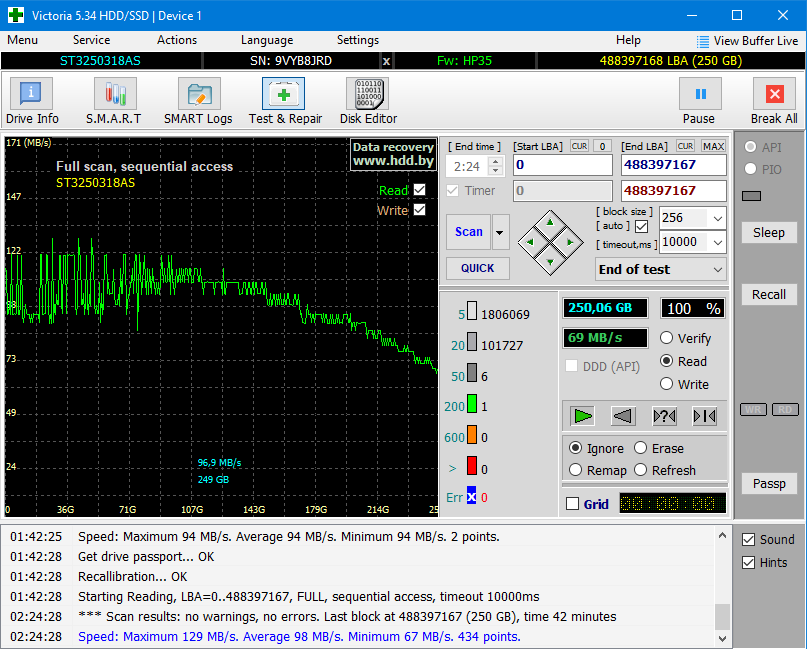Open the Scan button dropdown arrow
The width and height of the screenshot is (807, 649).
point(499,232)
